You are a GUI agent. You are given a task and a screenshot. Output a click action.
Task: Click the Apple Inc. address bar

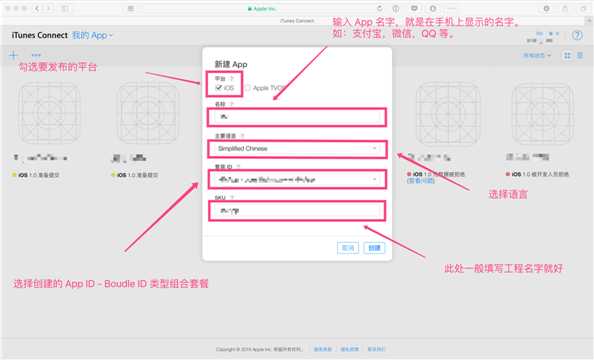pos(261,8)
